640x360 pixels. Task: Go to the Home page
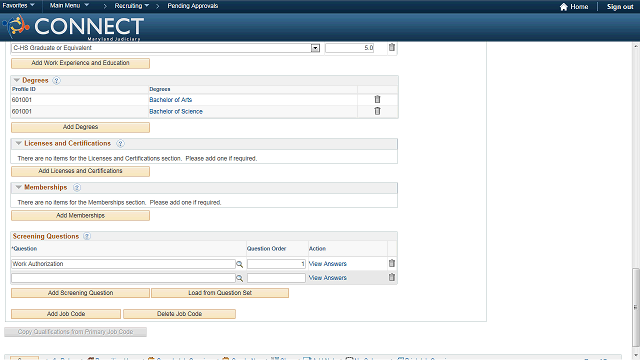pos(574,7)
